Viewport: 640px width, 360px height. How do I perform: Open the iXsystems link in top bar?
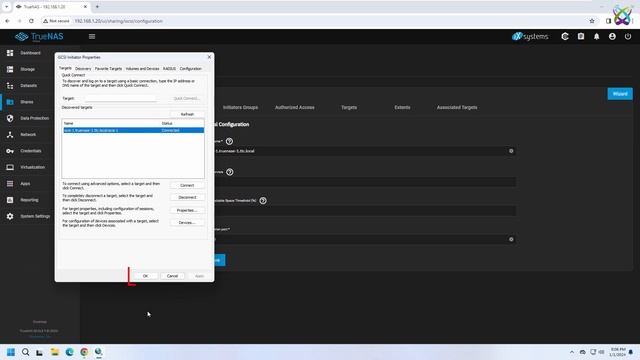click(x=530, y=36)
